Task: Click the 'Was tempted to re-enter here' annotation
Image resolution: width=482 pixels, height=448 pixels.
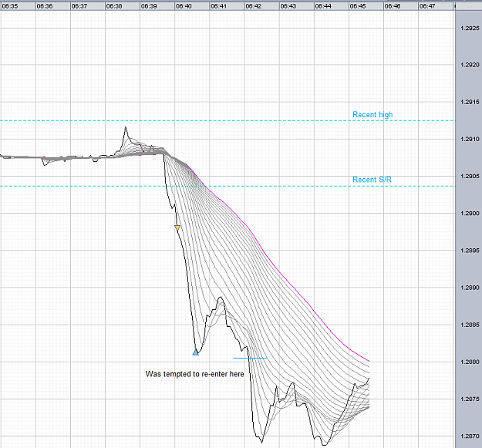Action: 194,374
